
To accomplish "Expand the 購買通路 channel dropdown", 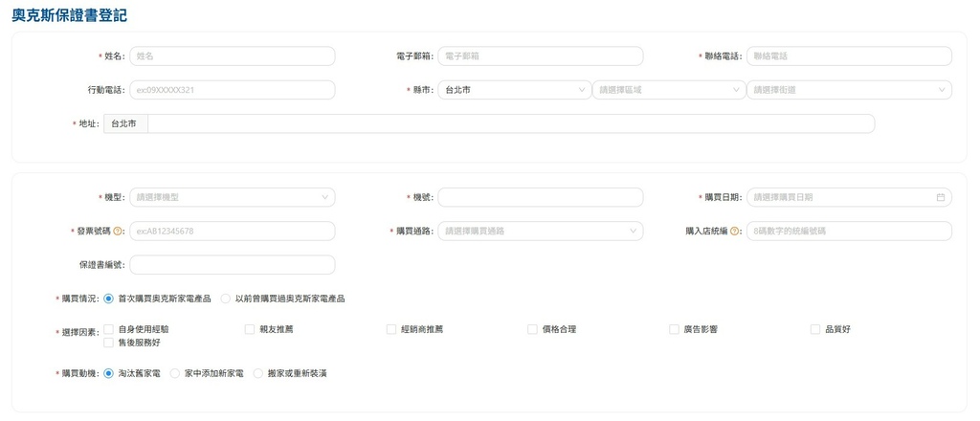I will 541,232.
